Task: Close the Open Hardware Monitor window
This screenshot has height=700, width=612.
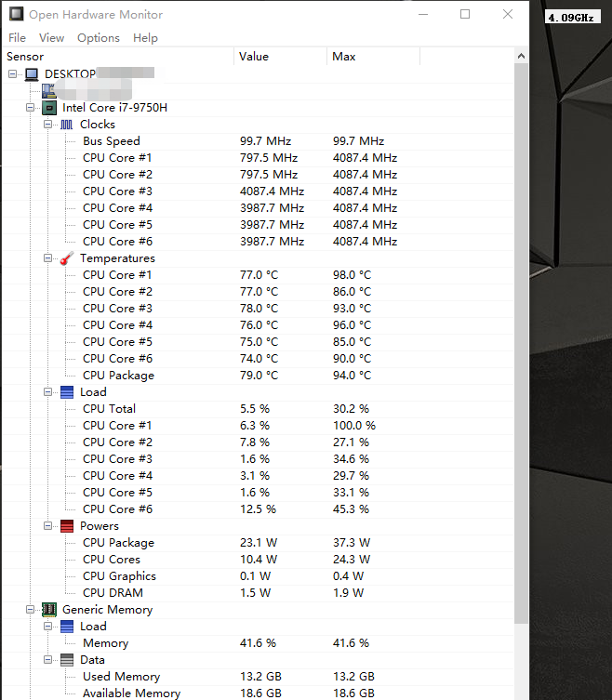Action: coord(508,14)
